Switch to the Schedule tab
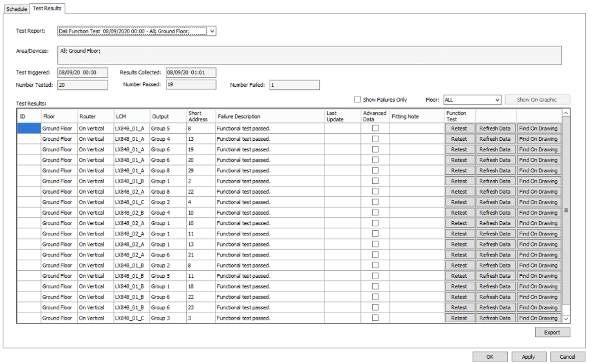Image resolution: width=590 pixels, height=364 pixels. [16, 8]
